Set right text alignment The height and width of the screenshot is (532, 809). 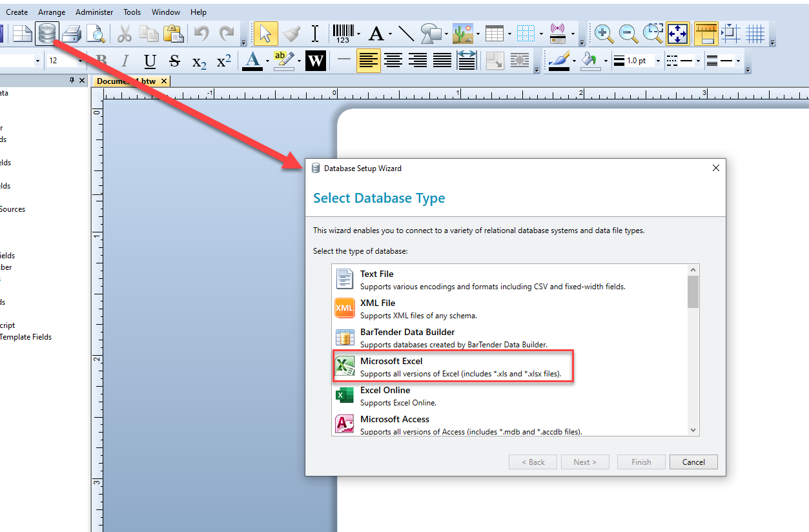pos(418,61)
